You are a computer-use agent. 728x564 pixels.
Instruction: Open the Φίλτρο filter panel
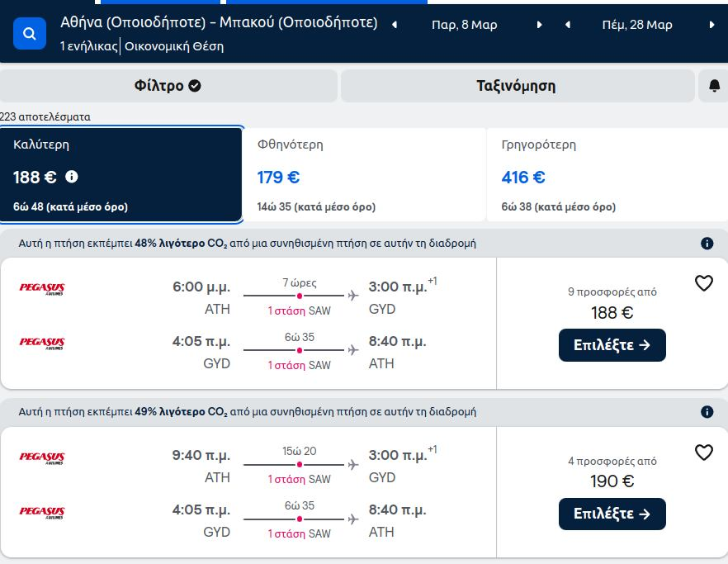(x=168, y=86)
